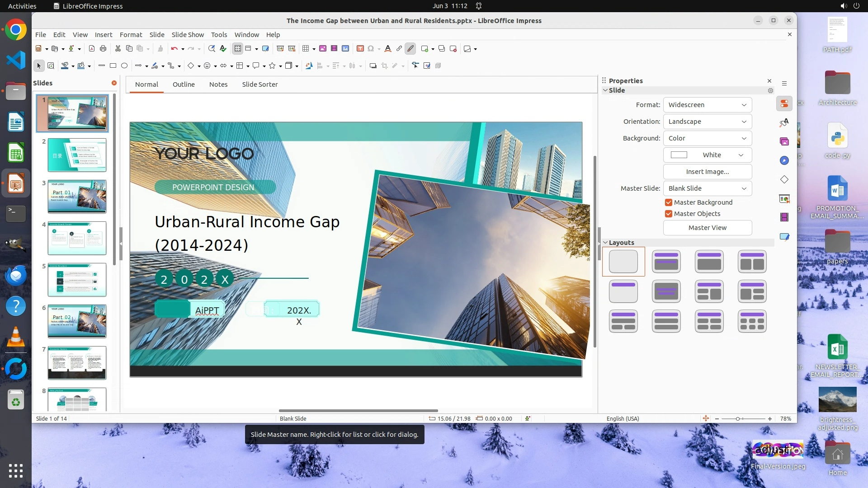
Task: Open the Format dropdown showing Widescreen
Action: click(x=707, y=105)
